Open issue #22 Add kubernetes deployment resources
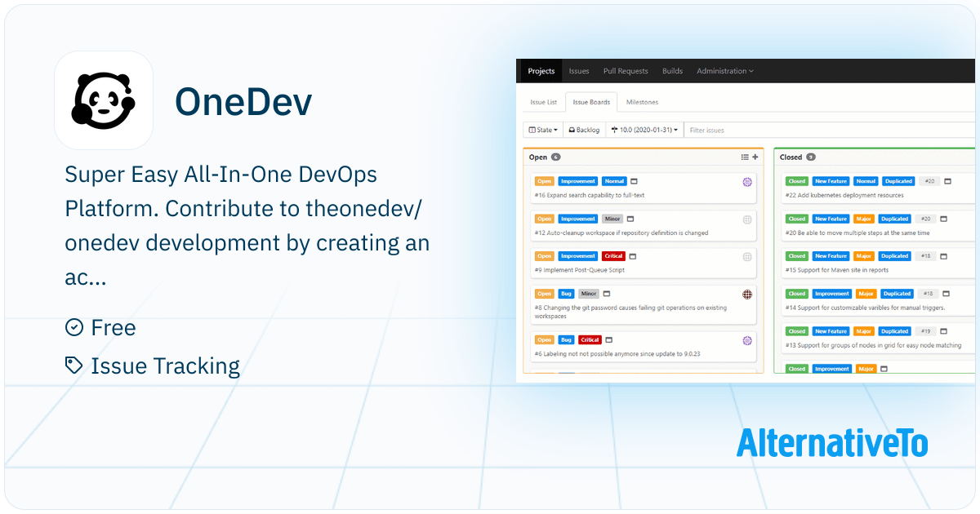Viewport: 980px width, 514px height. [x=844, y=196]
